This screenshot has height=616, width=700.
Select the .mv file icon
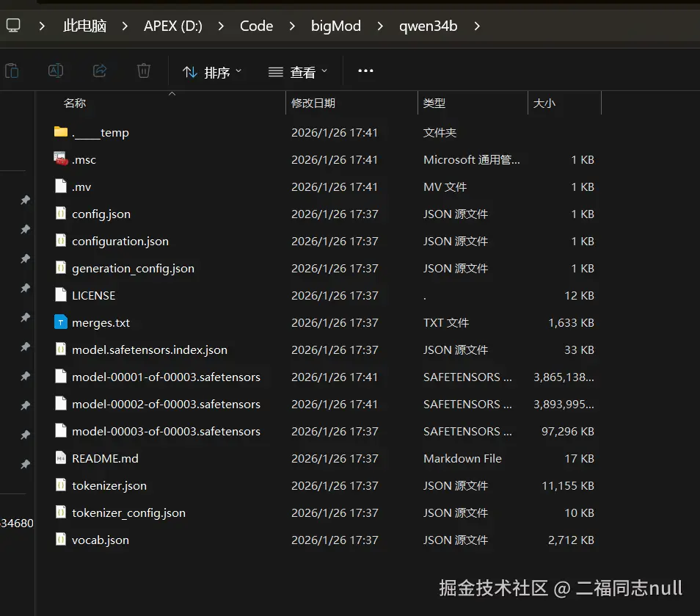(61, 186)
